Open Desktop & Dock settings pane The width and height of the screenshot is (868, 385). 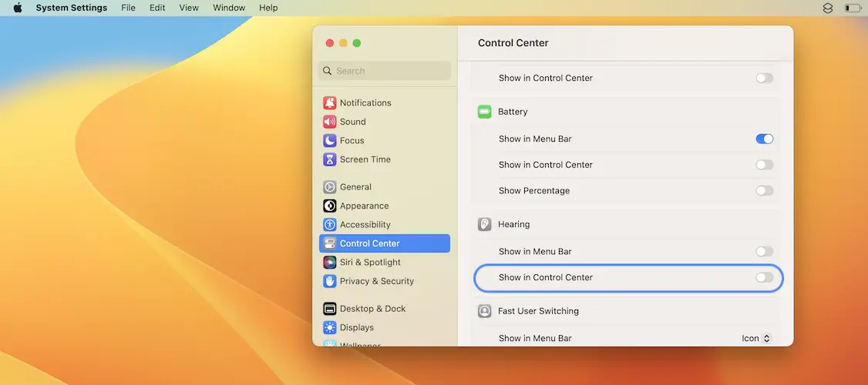pyautogui.click(x=372, y=309)
